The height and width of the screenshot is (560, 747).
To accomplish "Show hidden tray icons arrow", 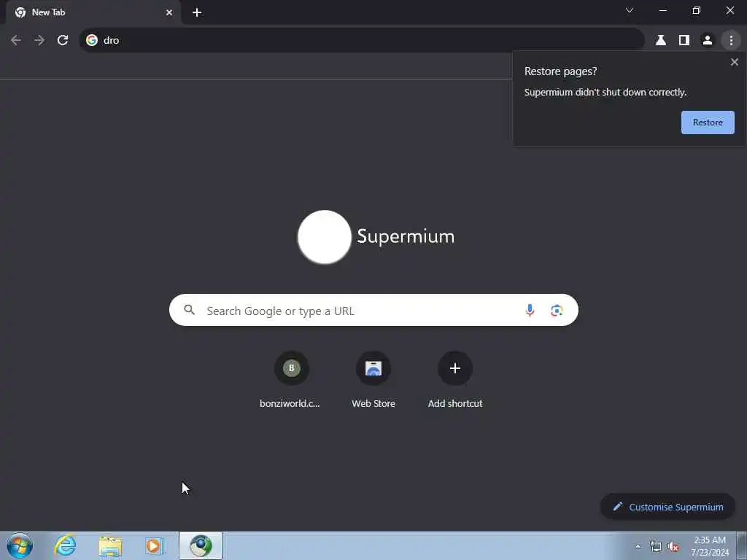I will coord(638,546).
